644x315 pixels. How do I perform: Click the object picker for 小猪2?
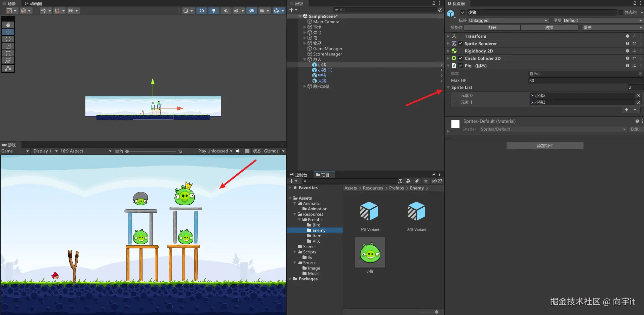click(638, 96)
